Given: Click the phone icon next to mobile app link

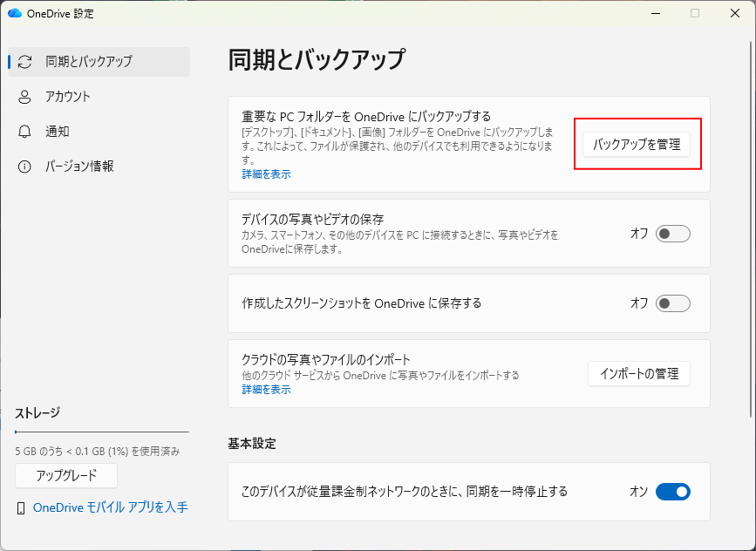Looking at the screenshot, I should click(x=22, y=507).
